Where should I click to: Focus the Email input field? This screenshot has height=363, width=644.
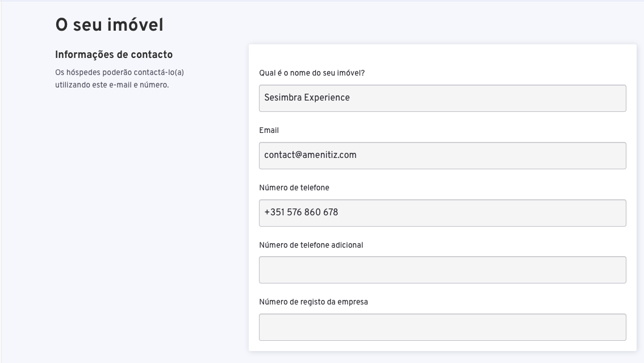pyautogui.click(x=442, y=156)
